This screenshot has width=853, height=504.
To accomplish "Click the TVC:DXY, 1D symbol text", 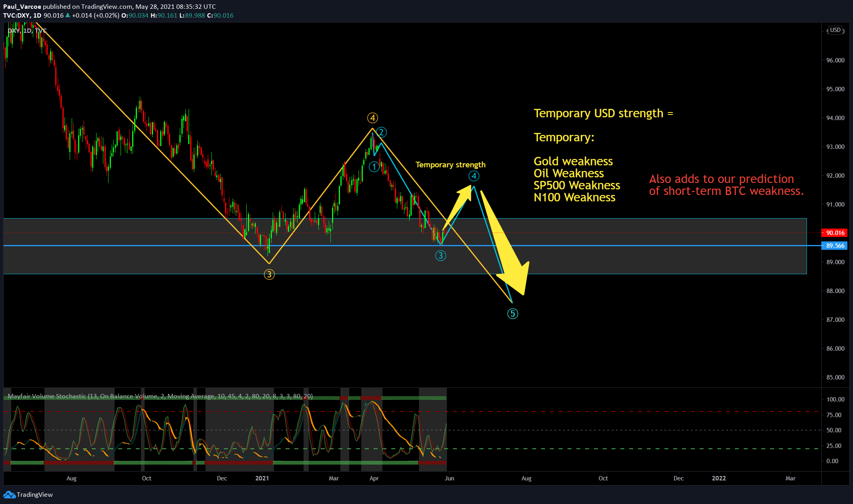I will point(22,15).
